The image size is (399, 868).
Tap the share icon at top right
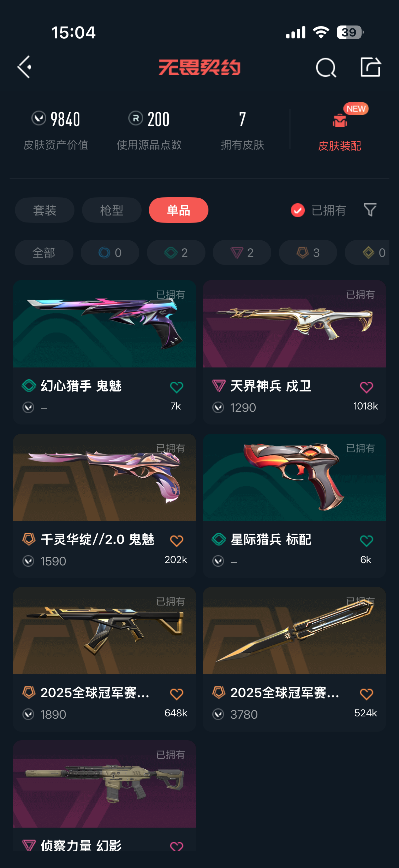tap(370, 67)
